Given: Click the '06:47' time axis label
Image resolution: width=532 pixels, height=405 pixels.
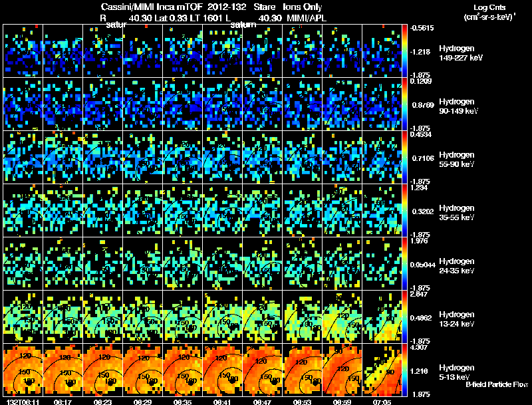Looking at the screenshot, I should (262, 402).
